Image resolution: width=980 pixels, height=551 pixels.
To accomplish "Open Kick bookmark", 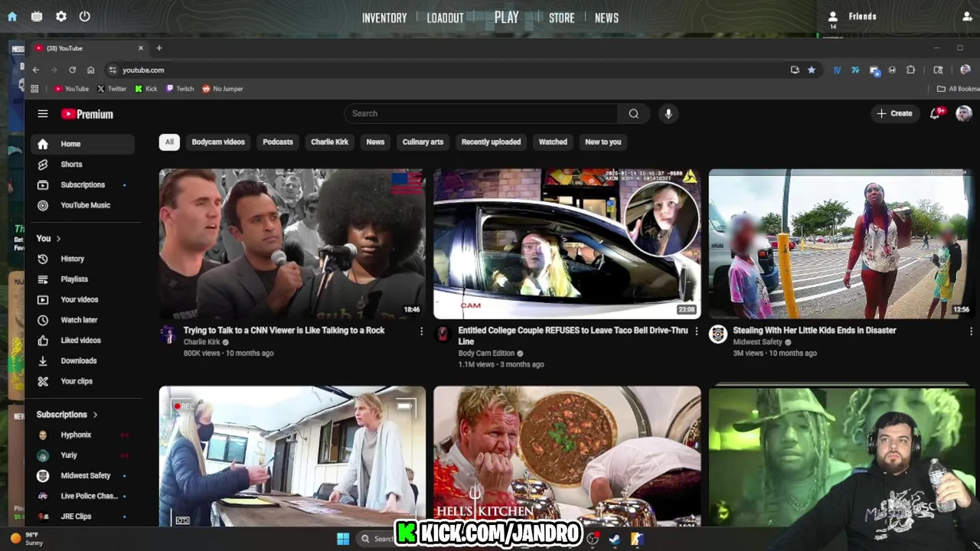I will [x=146, y=89].
